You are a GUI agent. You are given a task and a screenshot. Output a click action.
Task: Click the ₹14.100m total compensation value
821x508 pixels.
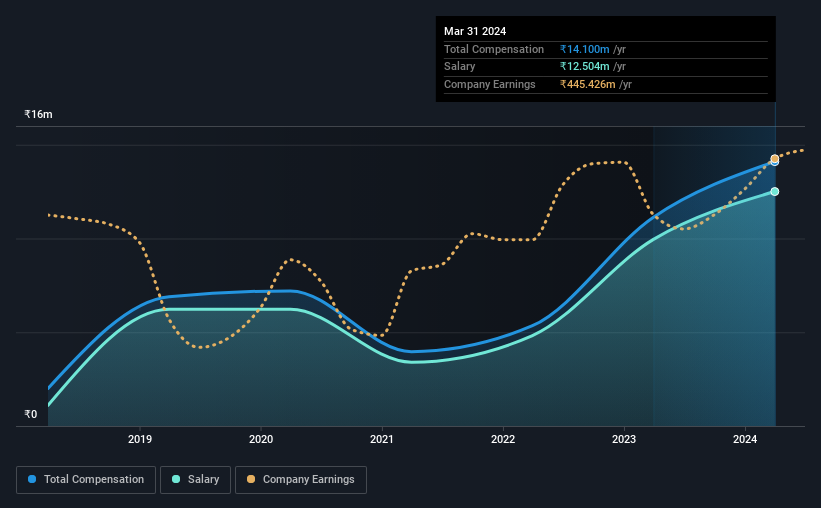point(584,49)
